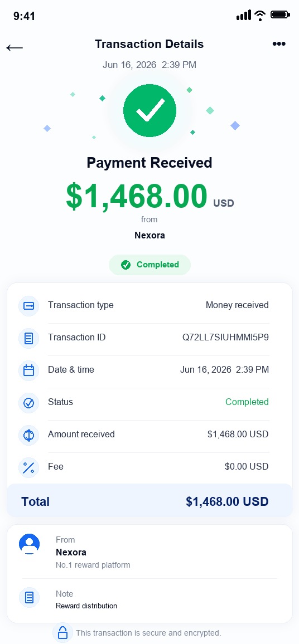Tap the Date & time calendar icon
The width and height of the screenshot is (299, 644).
pyautogui.click(x=29, y=370)
